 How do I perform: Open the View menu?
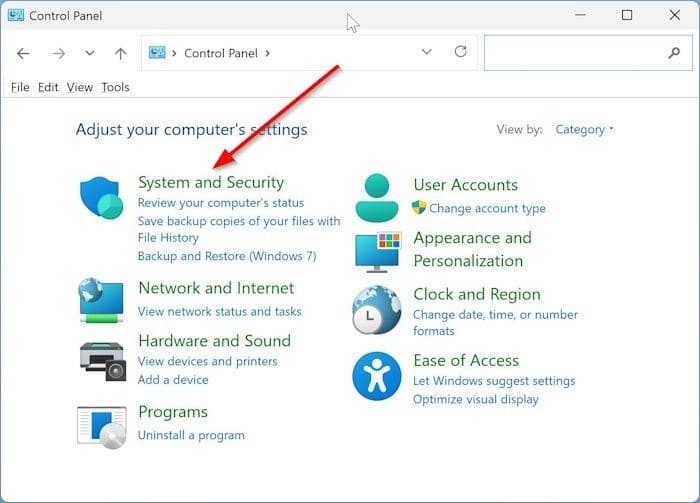80,87
